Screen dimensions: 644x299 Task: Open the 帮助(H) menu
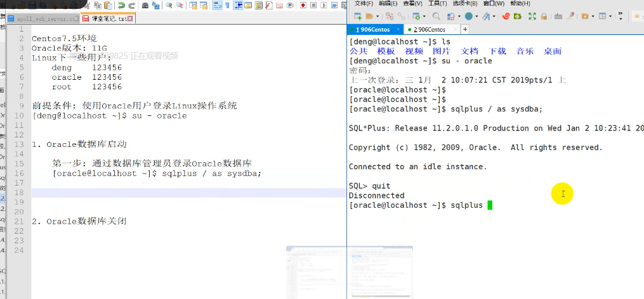click(520, 3)
